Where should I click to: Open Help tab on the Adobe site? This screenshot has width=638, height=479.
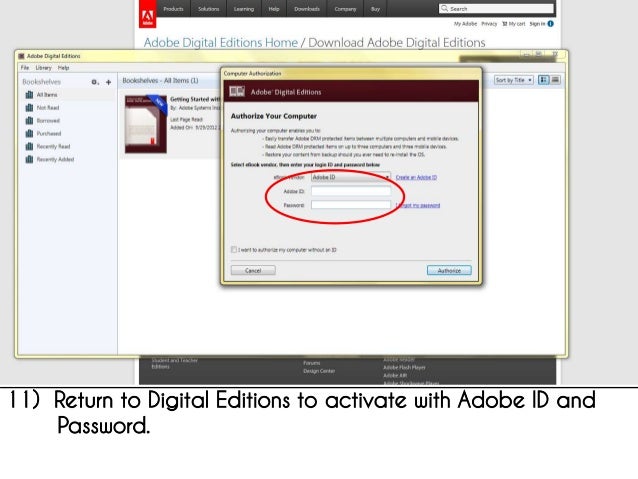274,9
